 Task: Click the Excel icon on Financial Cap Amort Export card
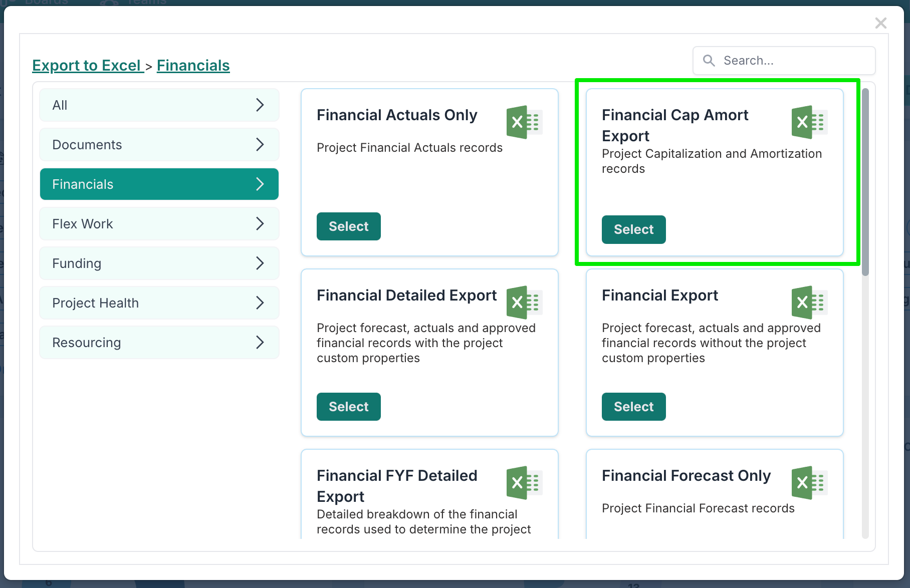[810, 122]
